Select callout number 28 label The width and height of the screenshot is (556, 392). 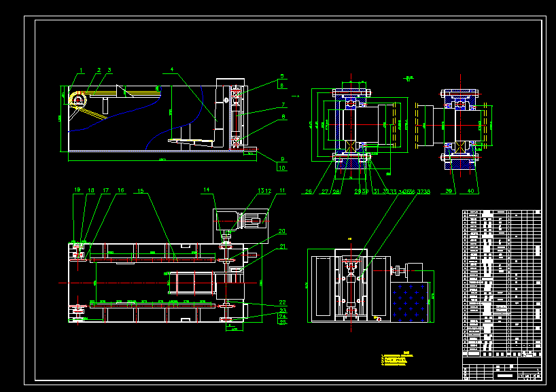pos(336,192)
